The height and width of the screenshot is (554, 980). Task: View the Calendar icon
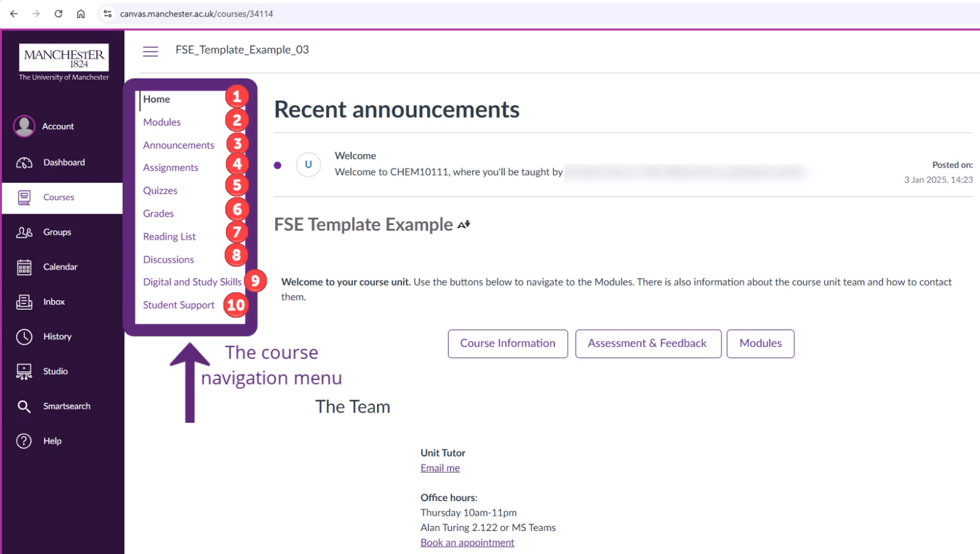click(24, 266)
